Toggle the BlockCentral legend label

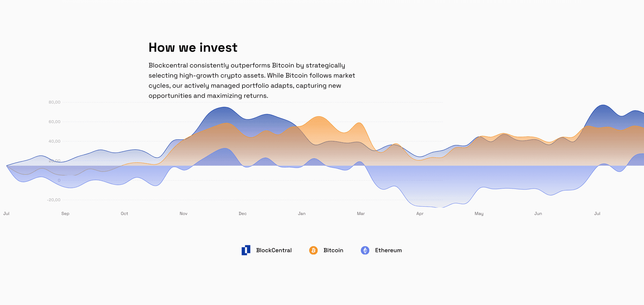(274, 250)
